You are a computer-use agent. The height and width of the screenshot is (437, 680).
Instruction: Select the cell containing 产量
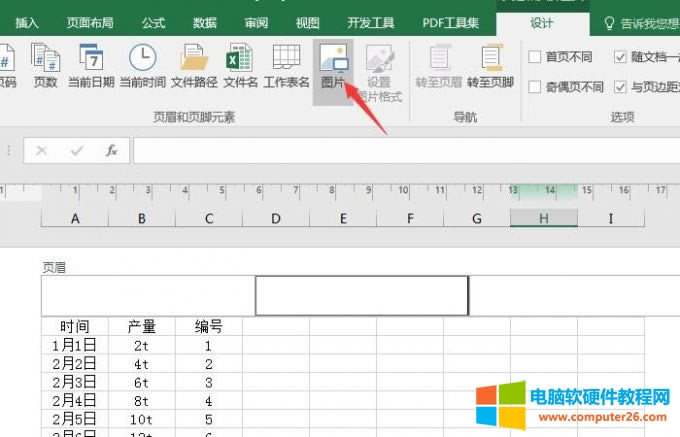(x=142, y=326)
